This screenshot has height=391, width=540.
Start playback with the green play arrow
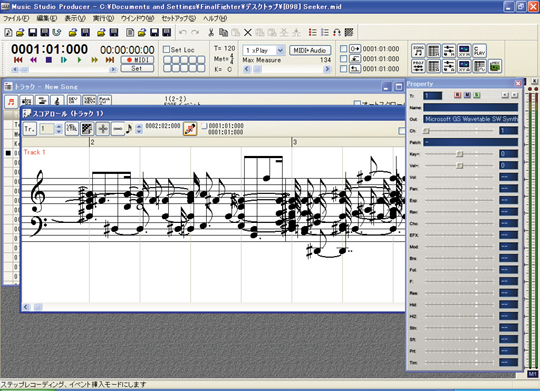tap(79, 60)
